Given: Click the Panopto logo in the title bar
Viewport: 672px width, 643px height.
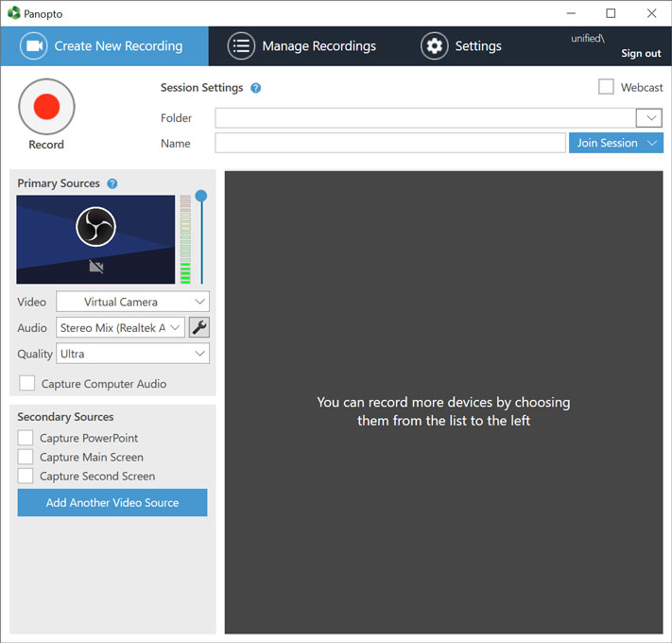Looking at the screenshot, I should point(13,13).
